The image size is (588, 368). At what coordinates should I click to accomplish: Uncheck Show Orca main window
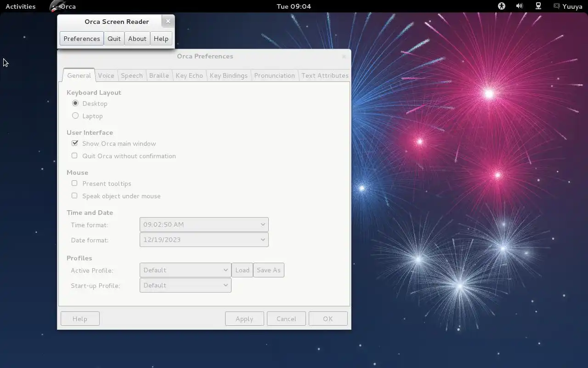pyautogui.click(x=75, y=144)
